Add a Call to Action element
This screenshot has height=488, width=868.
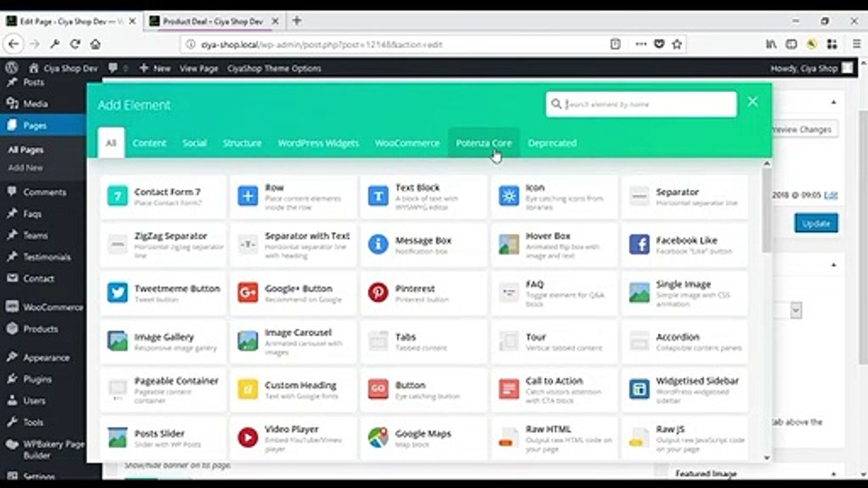click(554, 390)
